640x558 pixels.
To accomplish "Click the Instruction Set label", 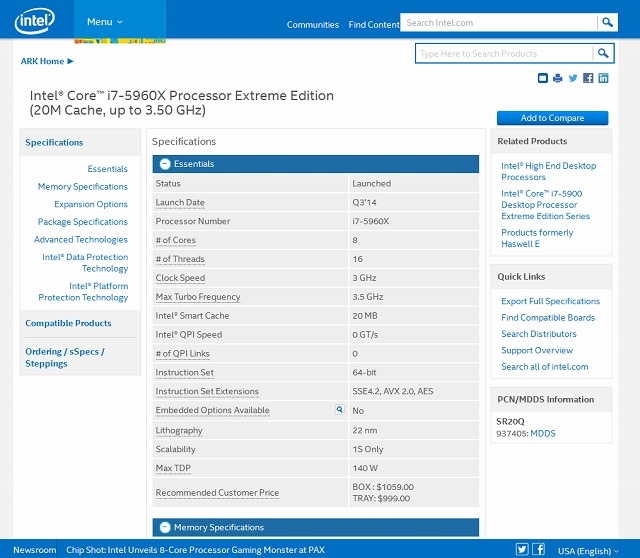I will pos(184,372).
